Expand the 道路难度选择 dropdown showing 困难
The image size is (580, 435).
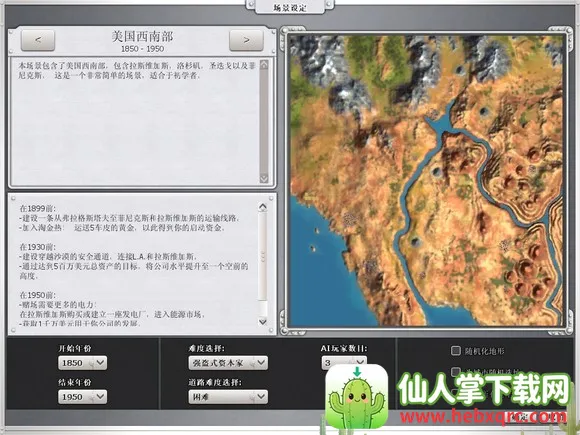[228, 397]
